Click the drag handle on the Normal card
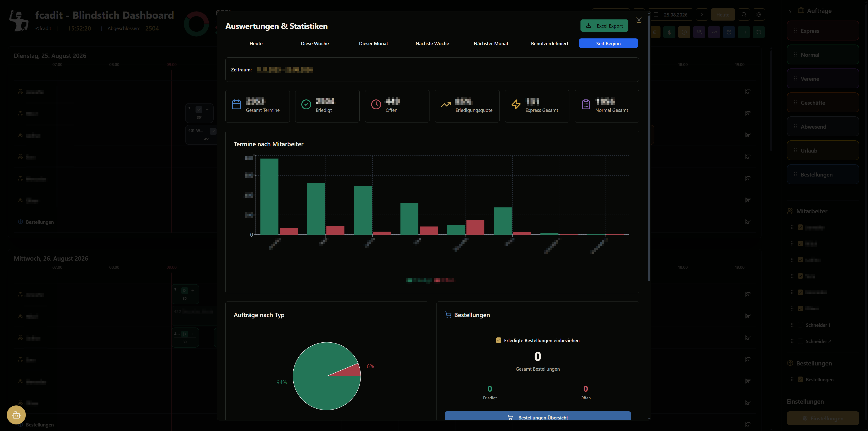Viewport: 868px width, 431px height. click(x=795, y=55)
